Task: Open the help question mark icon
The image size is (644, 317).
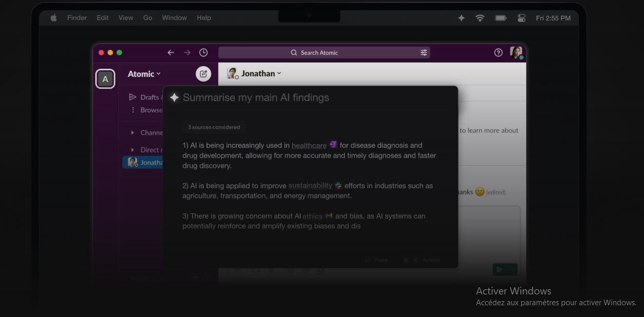Action: pos(498,52)
